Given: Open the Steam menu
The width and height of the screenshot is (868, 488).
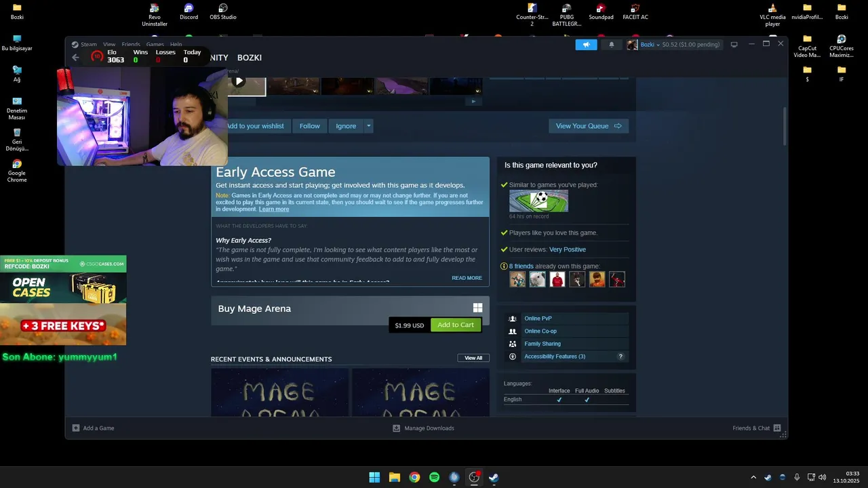Looking at the screenshot, I should (89, 45).
